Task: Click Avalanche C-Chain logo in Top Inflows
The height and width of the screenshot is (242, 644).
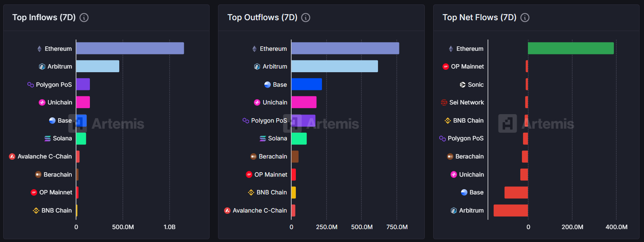Action: click(x=12, y=156)
